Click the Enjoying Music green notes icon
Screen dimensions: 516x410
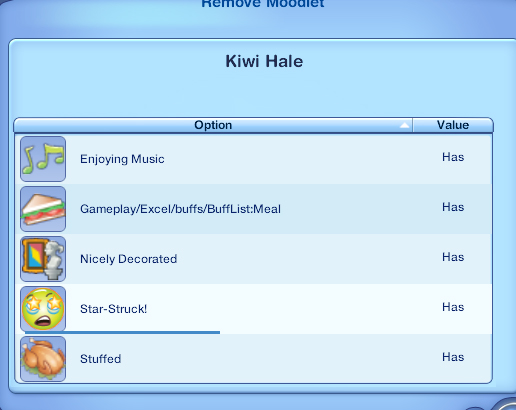(43, 159)
